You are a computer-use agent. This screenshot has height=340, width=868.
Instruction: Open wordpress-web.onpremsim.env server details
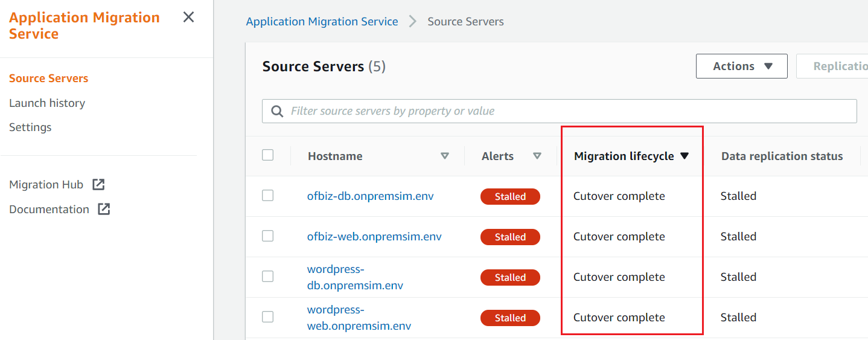[359, 318]
